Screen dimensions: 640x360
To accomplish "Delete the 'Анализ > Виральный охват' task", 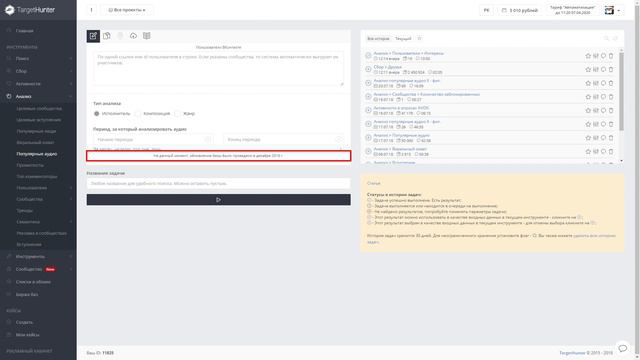I will (x=611, y=151).
